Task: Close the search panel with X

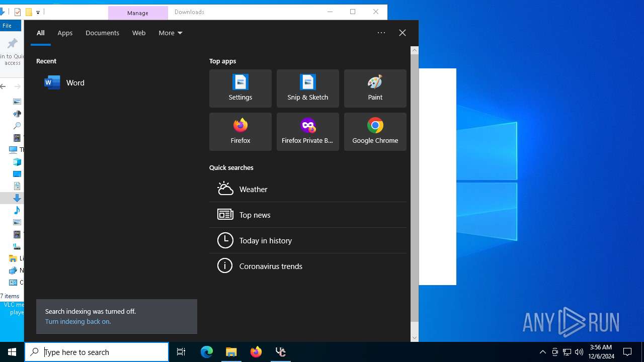Action: tap(403, 33)
